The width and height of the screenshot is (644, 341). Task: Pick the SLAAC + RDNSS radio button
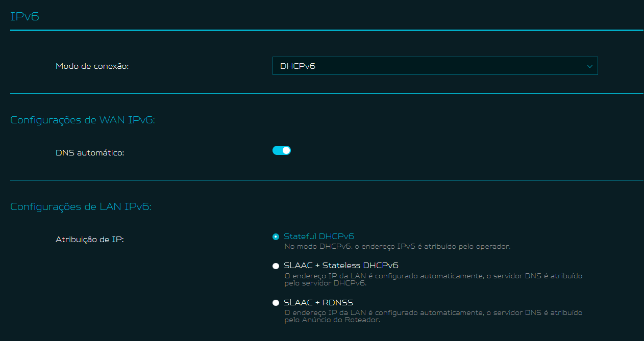tap(276, 303)
